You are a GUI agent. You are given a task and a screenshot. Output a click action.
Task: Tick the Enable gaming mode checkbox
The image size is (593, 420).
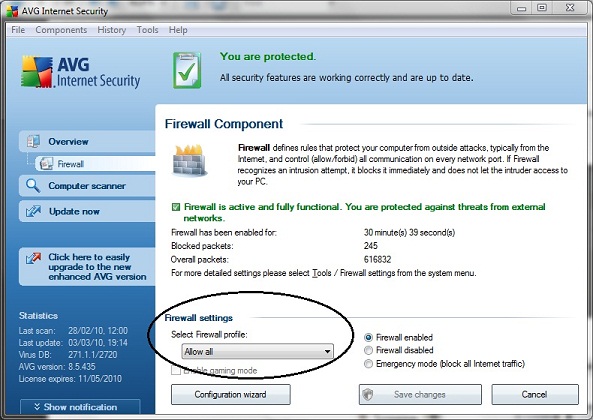click(176, 370)
